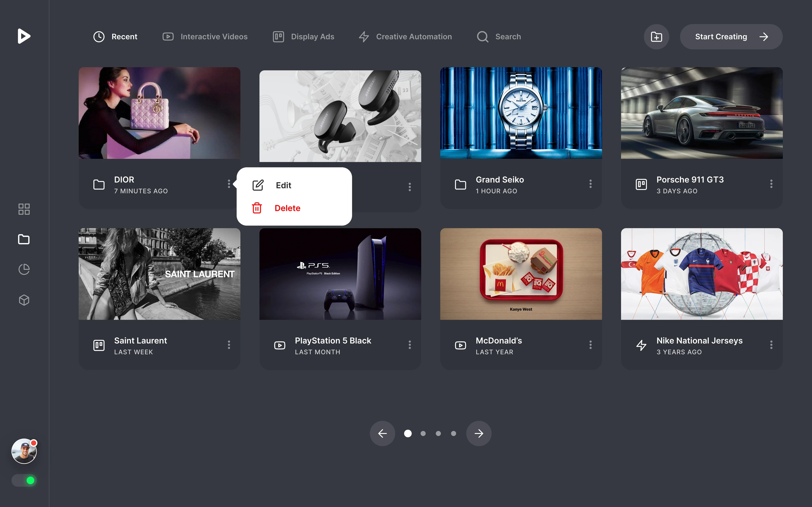Open Porsche 911 GT3 more options menu
This screenshot has width=812, height=507.
[x=771, y=184]
